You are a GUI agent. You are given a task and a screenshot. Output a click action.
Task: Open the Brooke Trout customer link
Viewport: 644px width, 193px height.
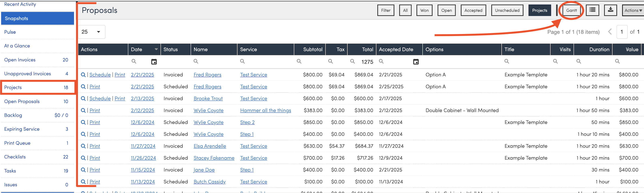(x=208, y=99)
